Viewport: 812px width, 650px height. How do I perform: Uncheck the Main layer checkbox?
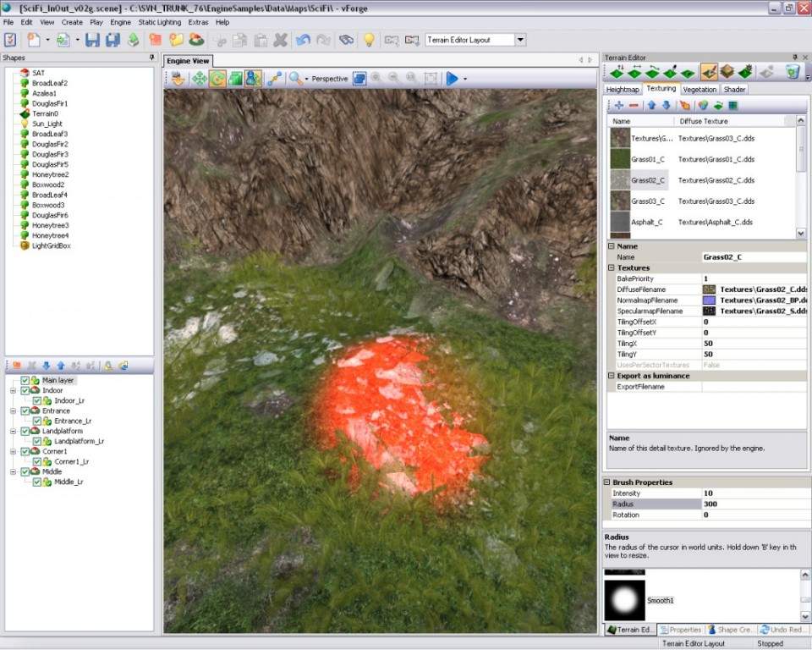pos(25,381)
